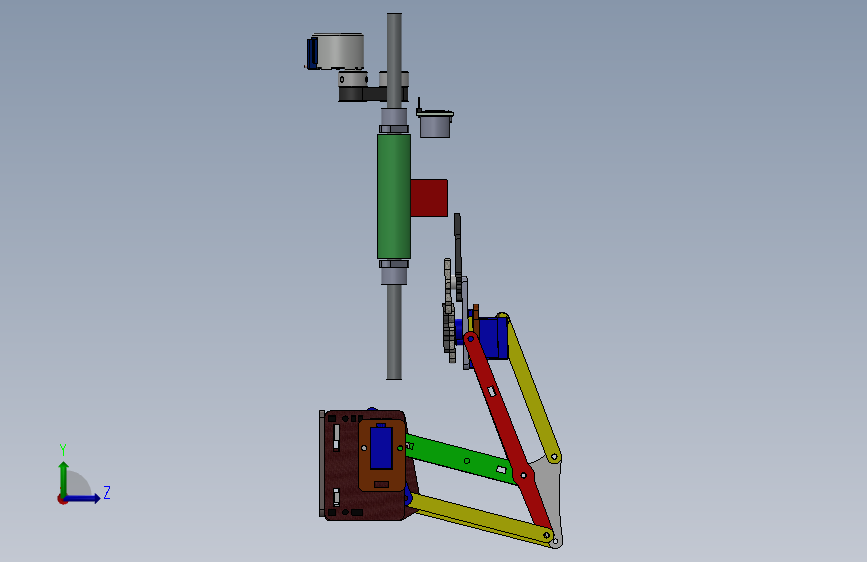Screen dimensions: 867x562
Task: Select the blue servo body at linkage top
Action: (x=493, y=337)
